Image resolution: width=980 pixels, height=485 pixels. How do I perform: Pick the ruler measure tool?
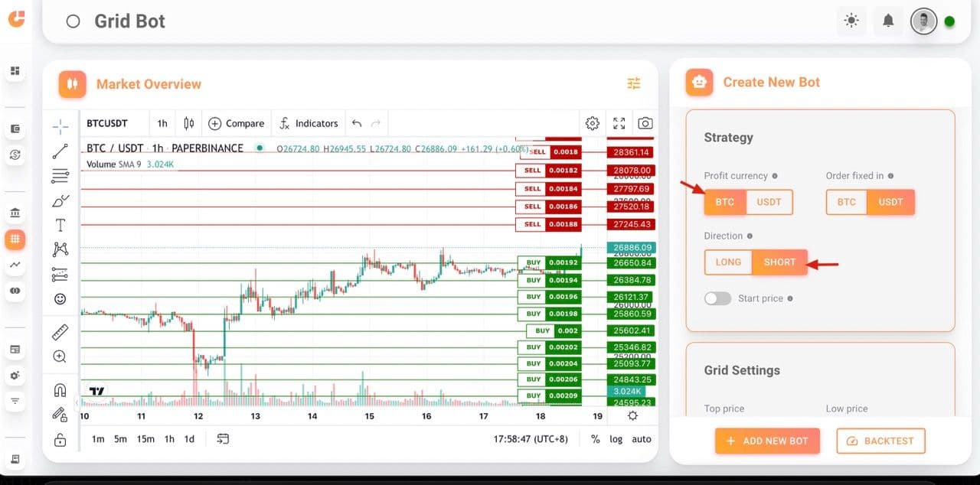coord(60,332)
